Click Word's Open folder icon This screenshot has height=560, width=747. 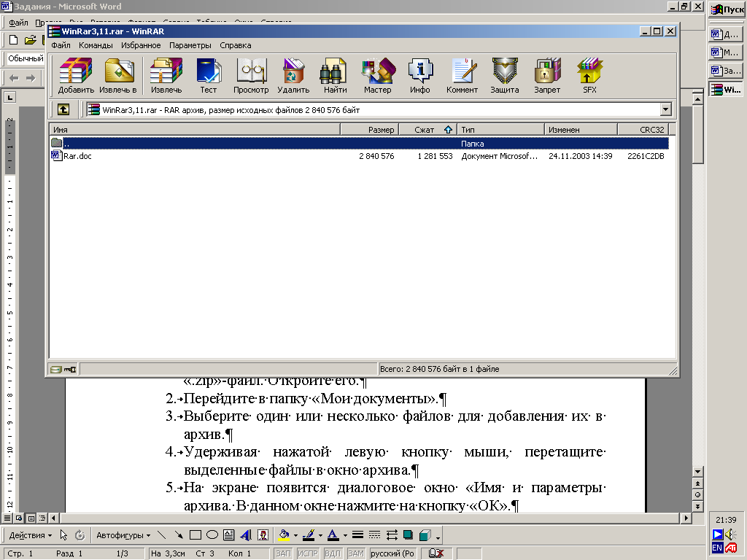(x=30, y=40)
